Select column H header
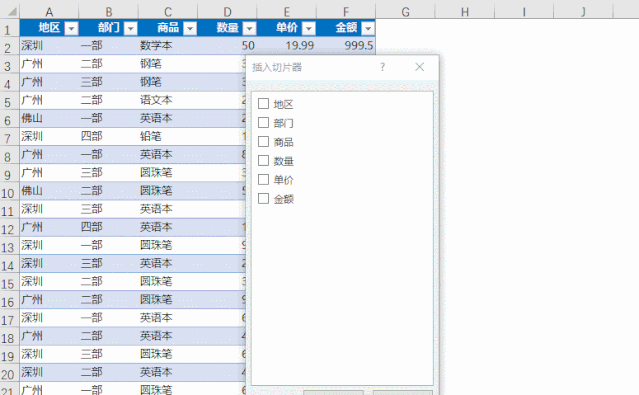 tap(465, 12)
